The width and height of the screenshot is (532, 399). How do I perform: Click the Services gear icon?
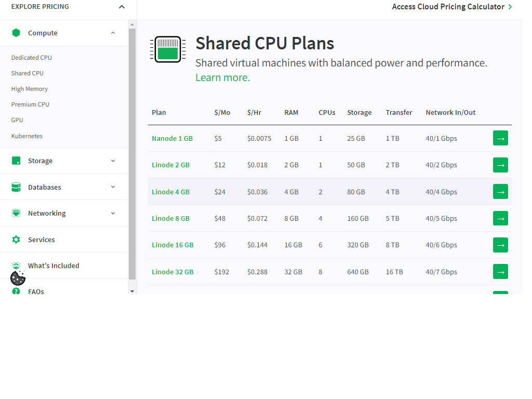[x=16, y=240]
